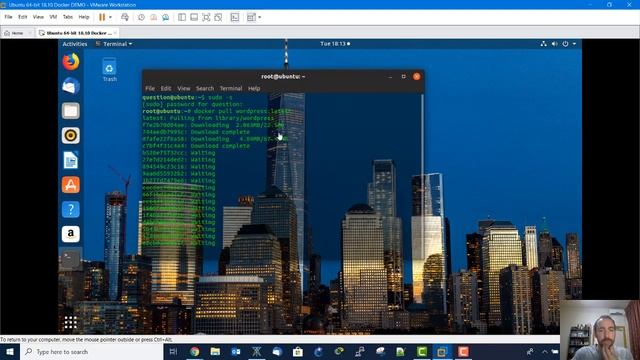Open the VMware File menu
Image resolution: width=640 pixels, height=360 pixels.
point(8,17)
